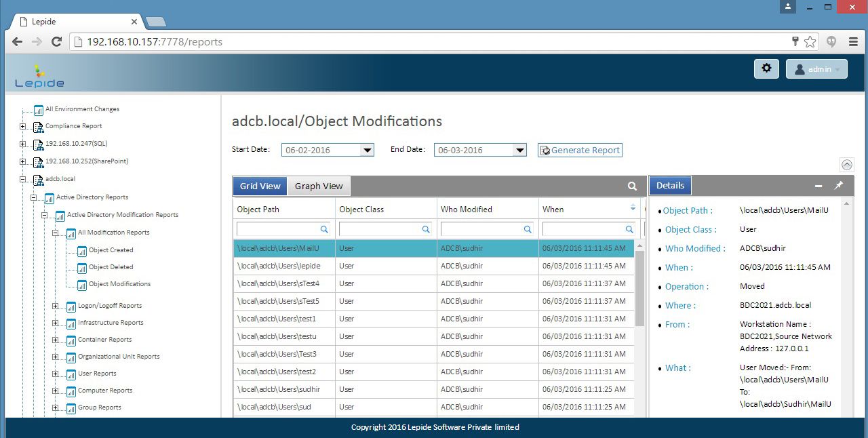This screenshot has width=868, height=438.
Task: Expand Container Reports node
Action: [56, 340]
